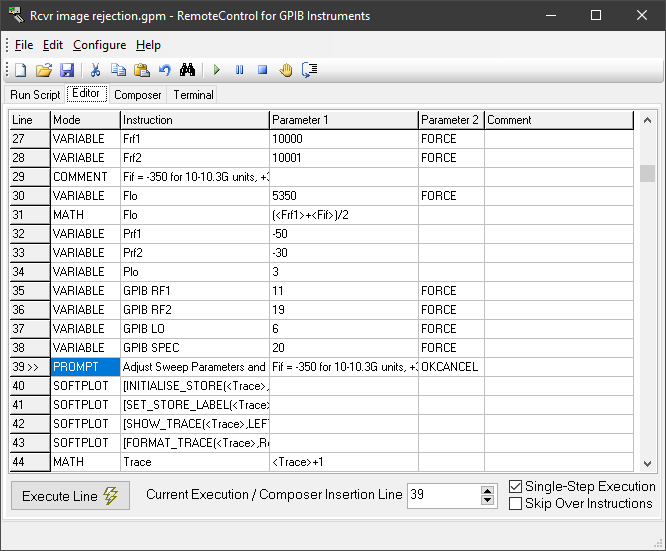Click the Undo arrow icon
This screenshot has height=551, width=666.
164,70
